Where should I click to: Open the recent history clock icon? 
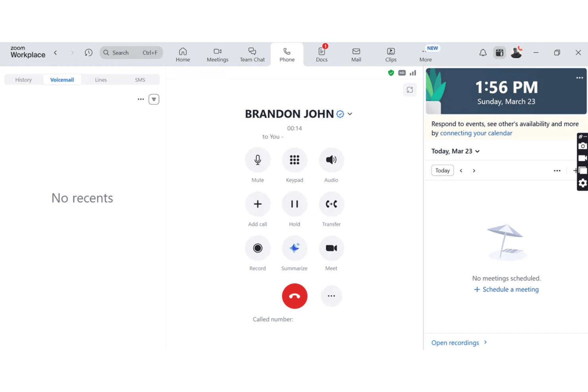coord(89,52)
